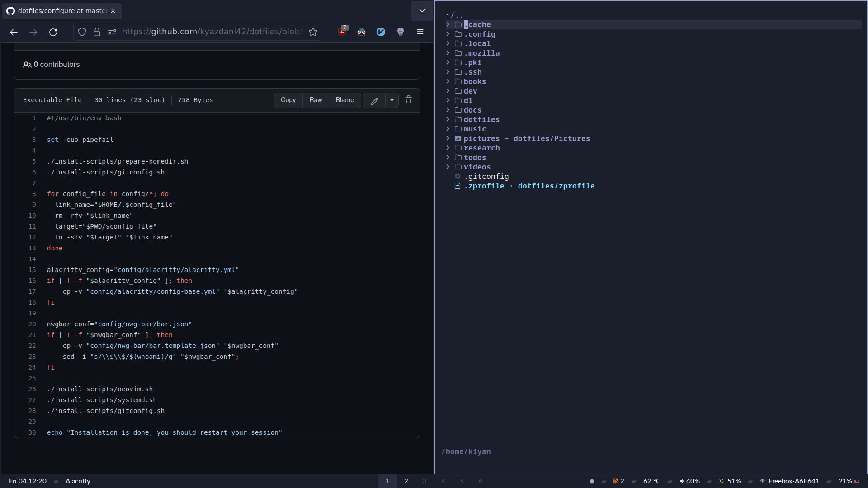Image resolution: width=868 pixels, height=488 pixels.
Task: Open the edit options dropdown arrow
Action: [x=392, y=100]
